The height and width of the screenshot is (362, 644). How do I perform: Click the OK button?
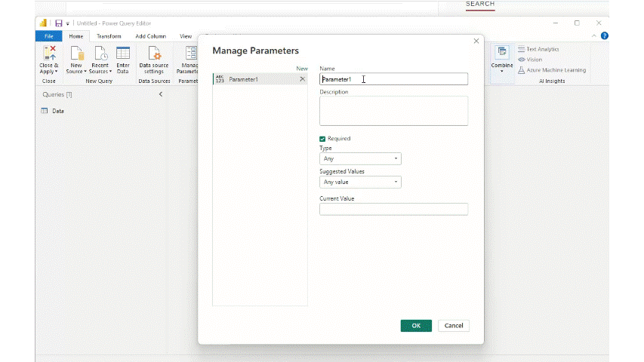coord(416,326)
